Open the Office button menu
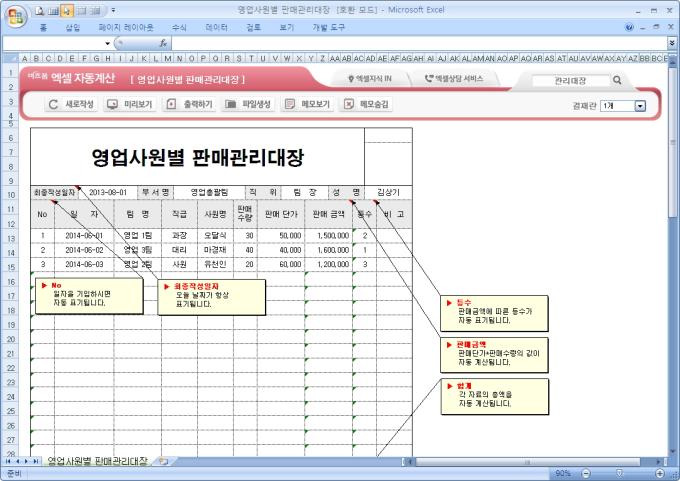The height and width of the screenshot is (481, 680). [x=16, y=16]
